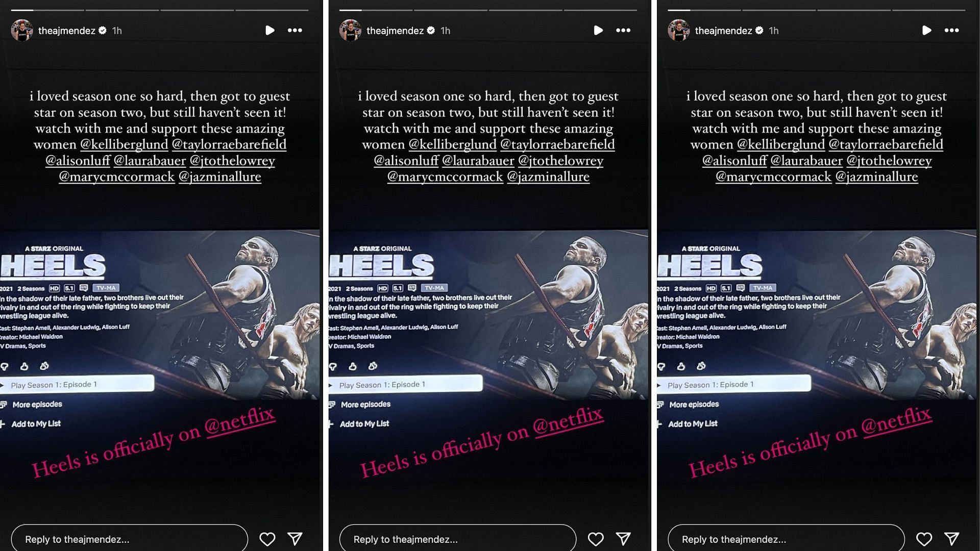Image resolution: width=980 pixels, height=551 pixels.
Task: Click play icon in middle story header
Action: (598, 31)
